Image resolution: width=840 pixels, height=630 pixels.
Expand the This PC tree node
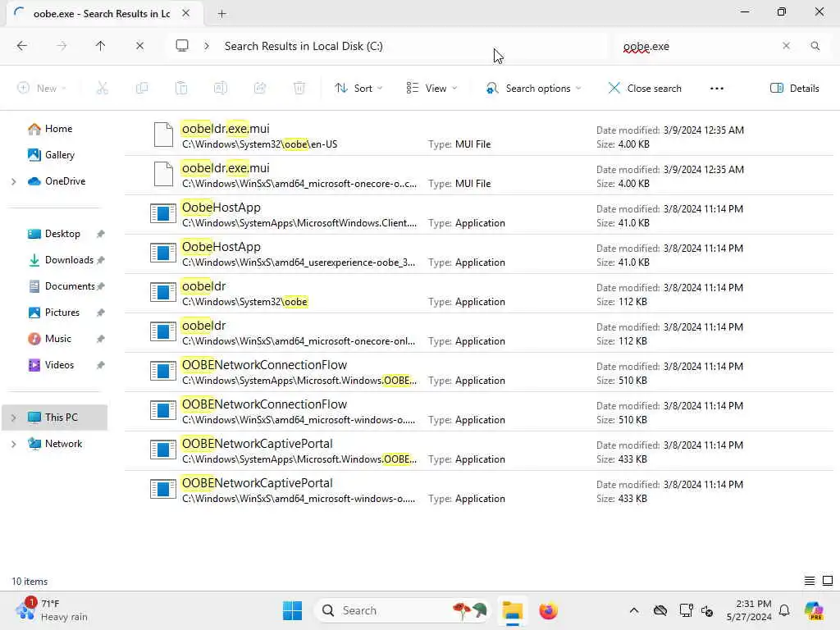pos(13,418)
